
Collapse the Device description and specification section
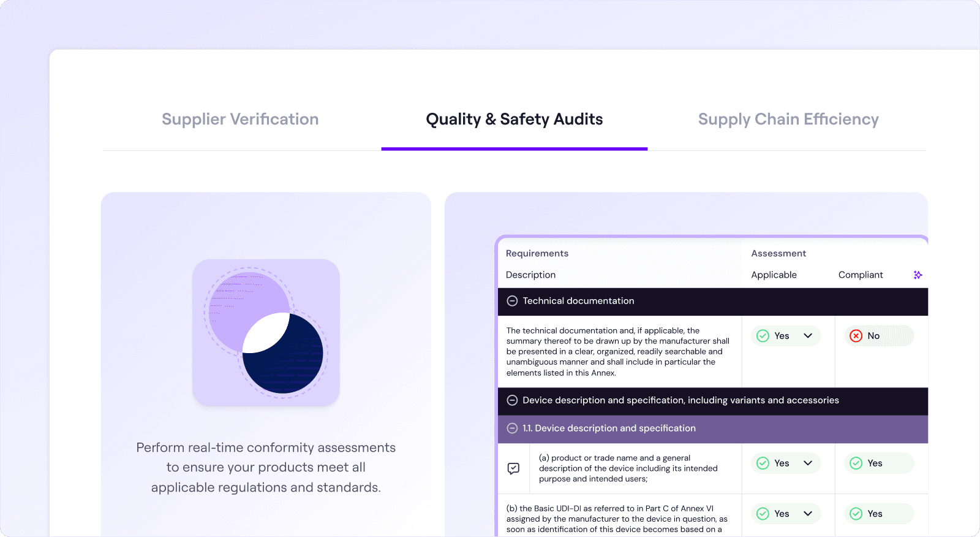511,400
